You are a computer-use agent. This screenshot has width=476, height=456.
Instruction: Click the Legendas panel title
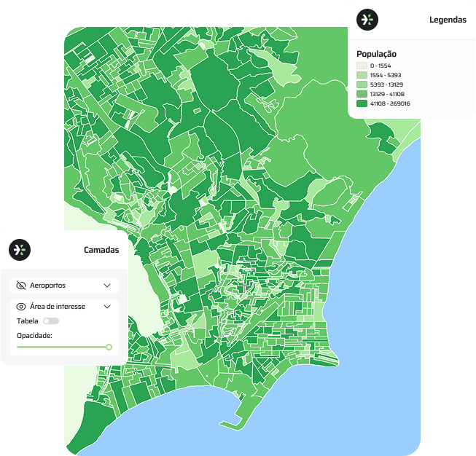448,20
